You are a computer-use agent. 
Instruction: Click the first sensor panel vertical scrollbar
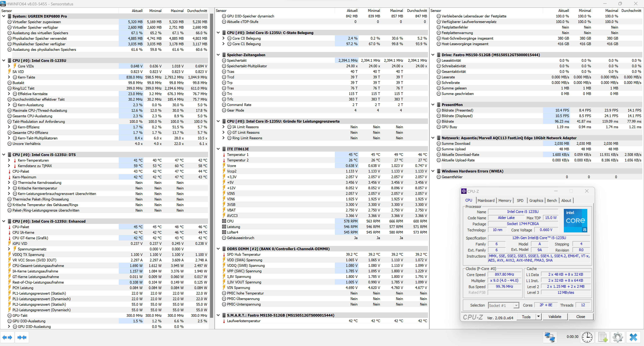[211, 165]
